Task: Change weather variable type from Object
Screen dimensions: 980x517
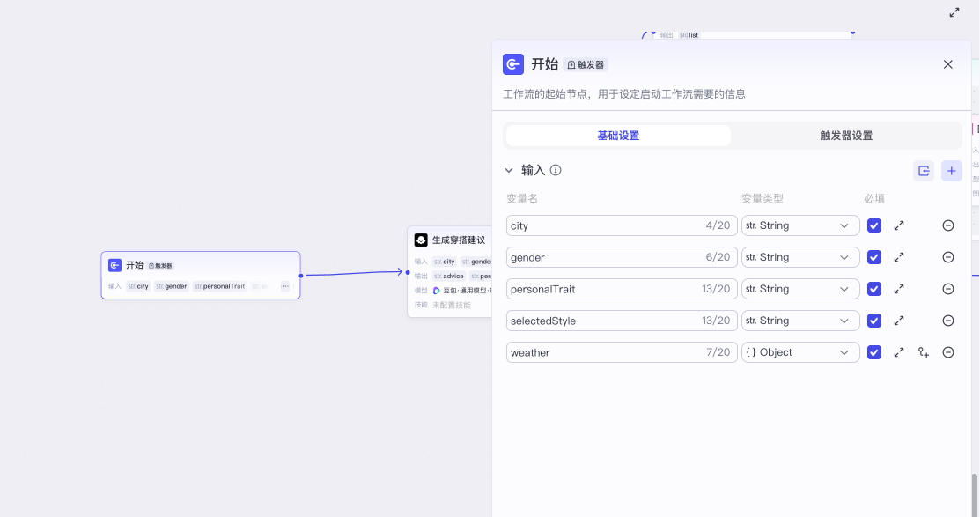Action: pyautogui.click(x=800, y=352)
